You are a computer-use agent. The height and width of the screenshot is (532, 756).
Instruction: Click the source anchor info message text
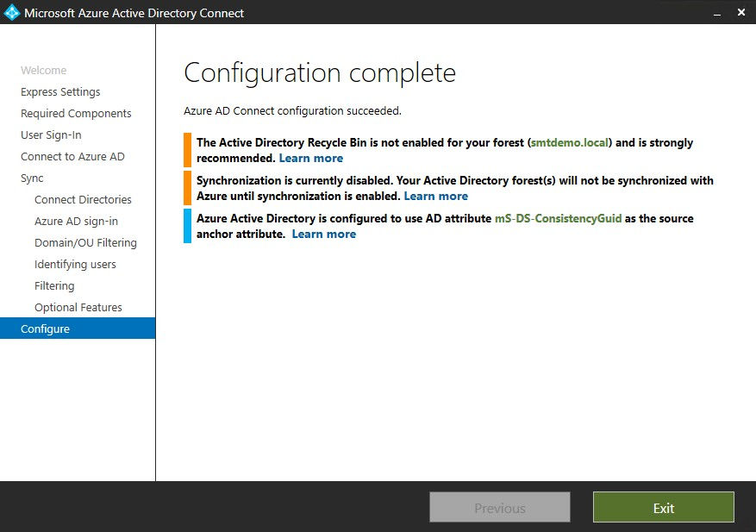[x=445, y=226]
